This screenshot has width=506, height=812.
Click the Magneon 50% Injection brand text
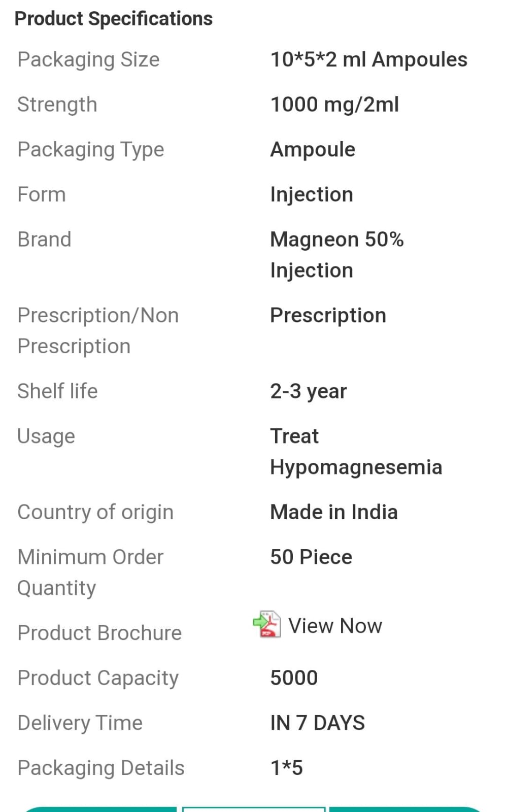coord(336,254)
